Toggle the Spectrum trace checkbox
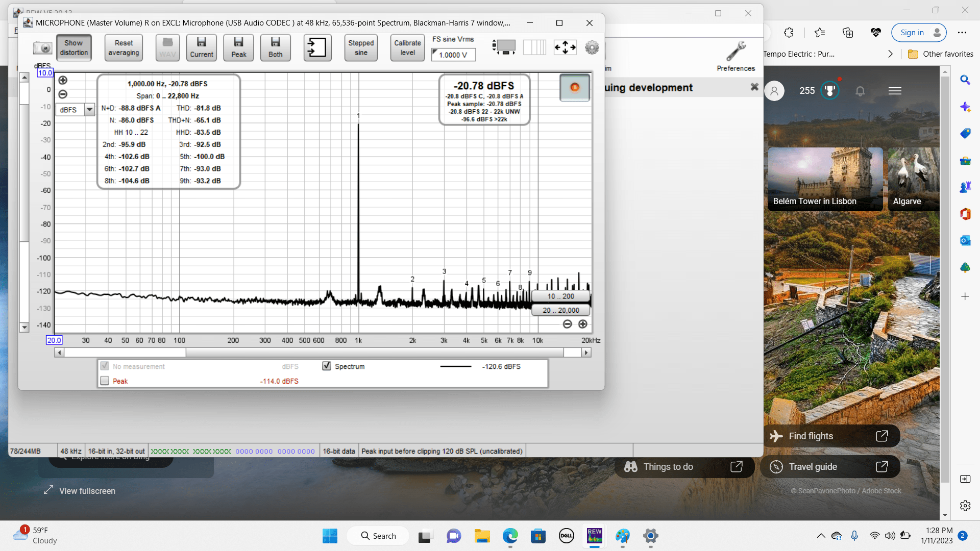The image size is (980, 551). click(327, 366)
